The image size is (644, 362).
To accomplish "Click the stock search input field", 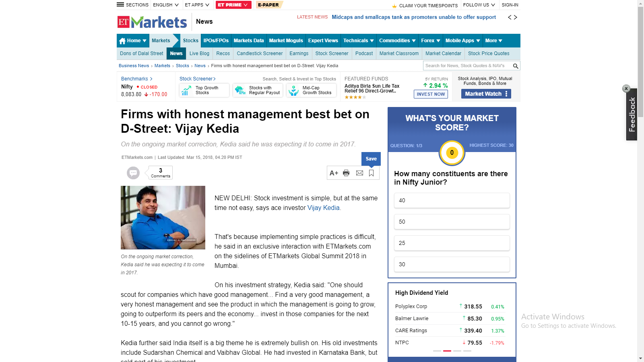I will click(x=467, y=66).
